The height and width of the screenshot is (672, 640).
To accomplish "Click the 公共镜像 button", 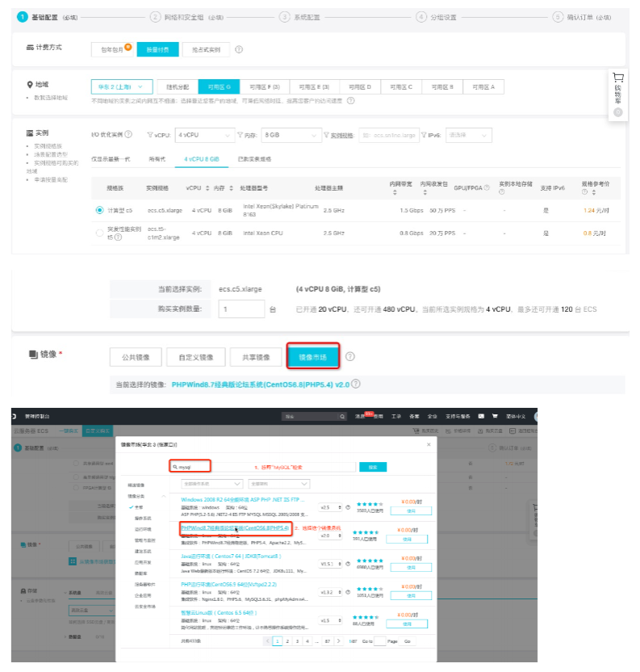I will point(136,357).
